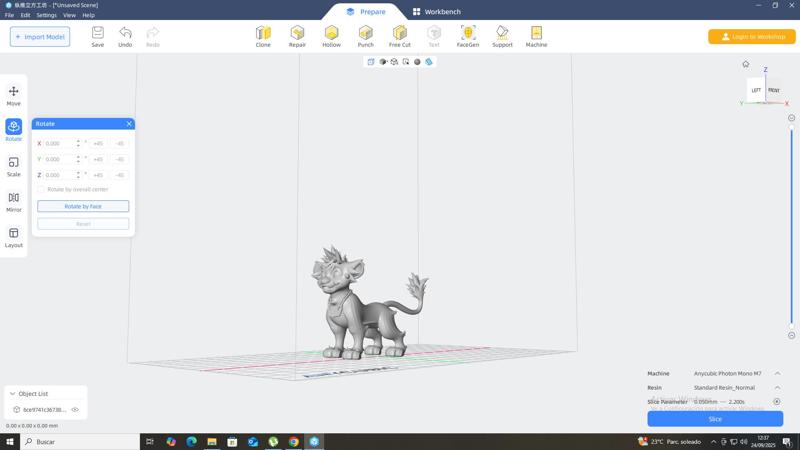Click the Text tool icon
Viewport: 800px width, 450px height.
434,37
